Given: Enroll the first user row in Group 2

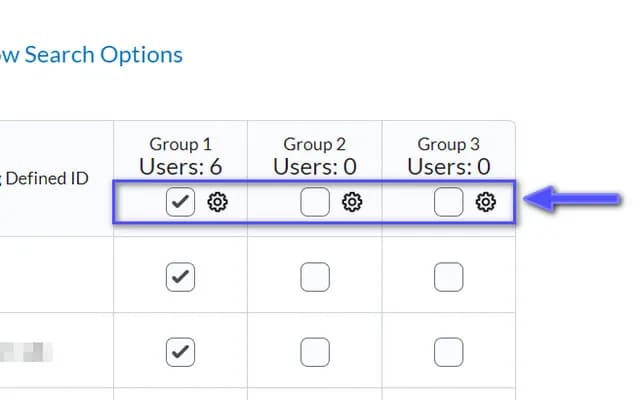Looking at the screenshot, I should pyautogui.click(x=315, y=277).
